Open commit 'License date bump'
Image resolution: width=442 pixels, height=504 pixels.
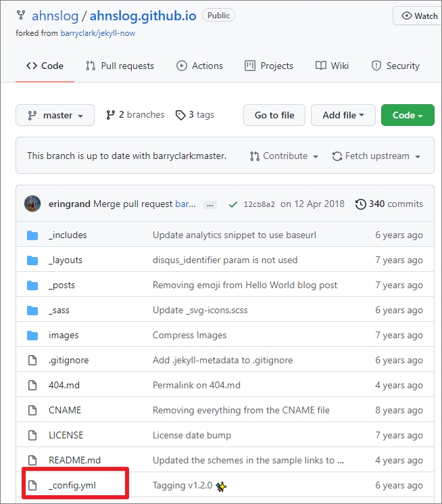tap(192, 436)
